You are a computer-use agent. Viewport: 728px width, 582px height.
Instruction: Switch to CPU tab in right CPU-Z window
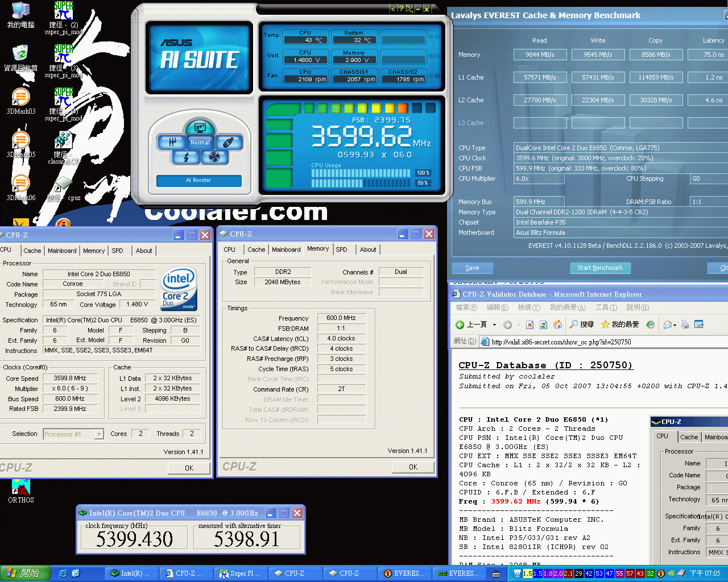point(230,250)
